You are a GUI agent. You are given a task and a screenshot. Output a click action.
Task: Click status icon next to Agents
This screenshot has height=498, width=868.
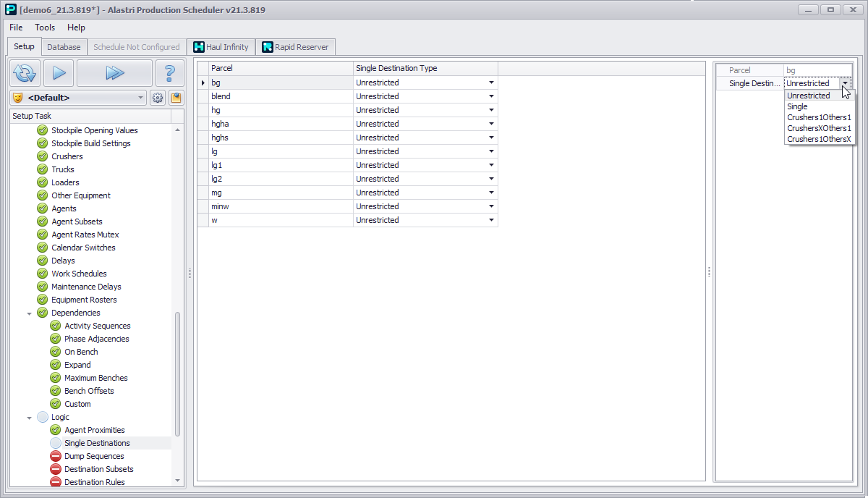click(42, 208)
